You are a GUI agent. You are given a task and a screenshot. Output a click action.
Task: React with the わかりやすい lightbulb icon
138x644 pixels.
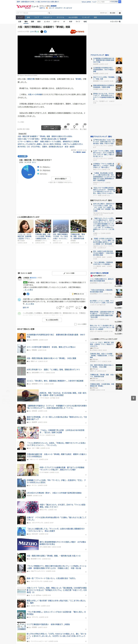74,127
